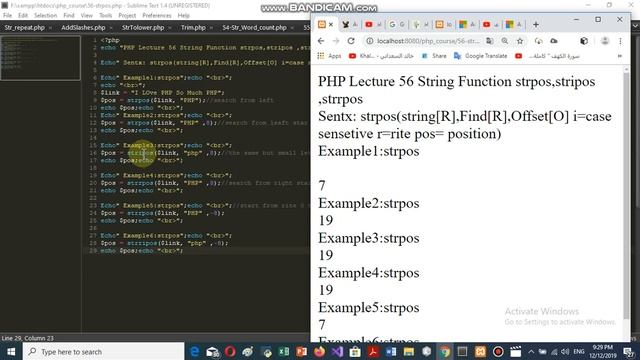Viewport: 640px width, 360px height.
Task: Open the Windows notification center
Action: pos(629,351)
